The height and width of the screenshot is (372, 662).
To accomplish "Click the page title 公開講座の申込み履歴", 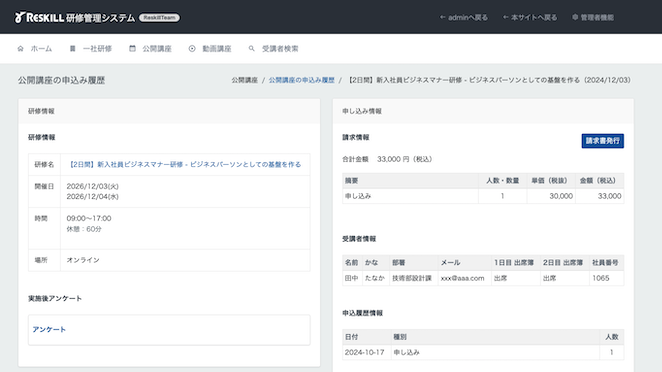I will 61,80.
